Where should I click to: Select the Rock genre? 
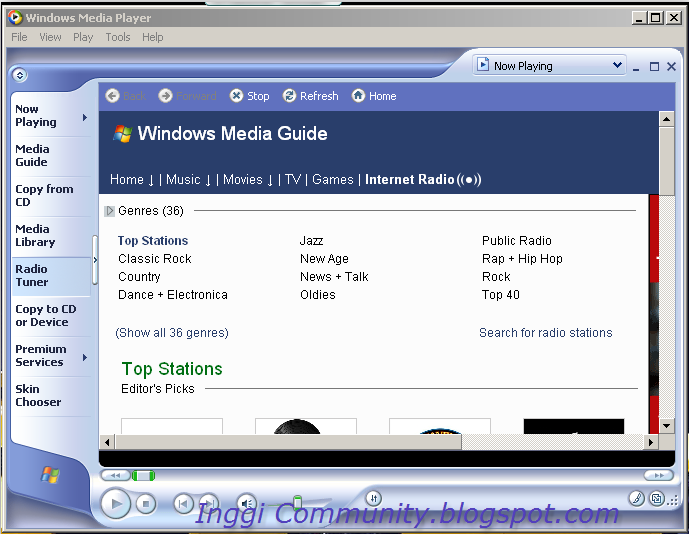(496, 276)
